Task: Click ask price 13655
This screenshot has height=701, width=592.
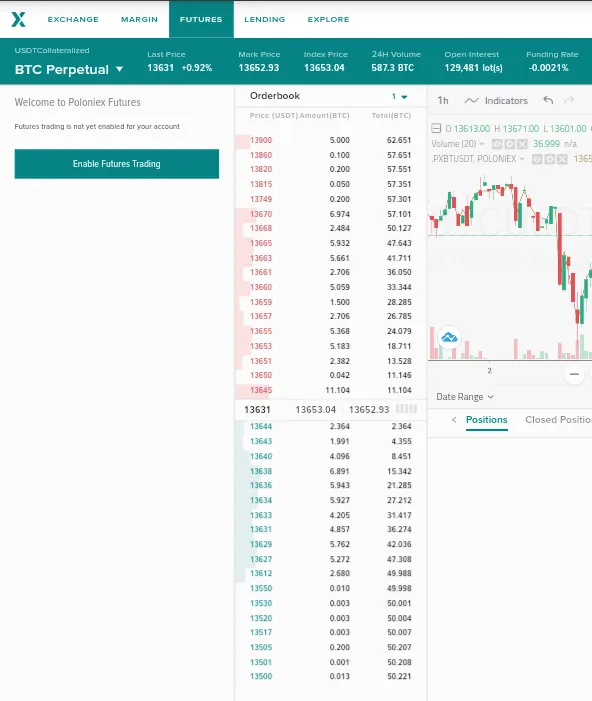Action: pos(261,331)
